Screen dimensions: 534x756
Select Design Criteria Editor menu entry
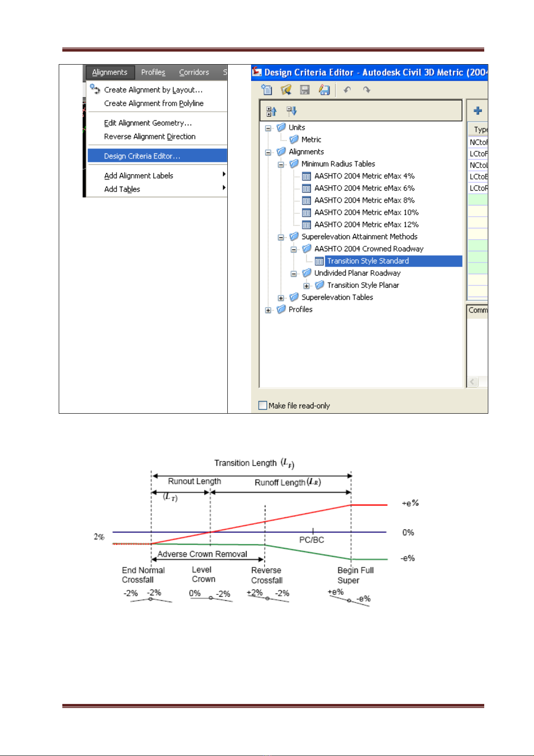(157, 156)
